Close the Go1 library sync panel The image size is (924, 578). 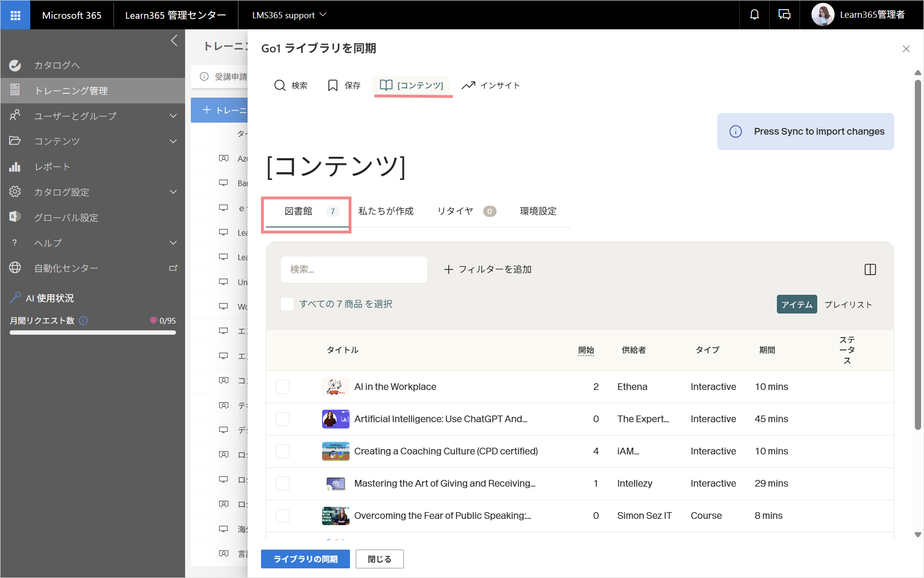tap(906, 49)
